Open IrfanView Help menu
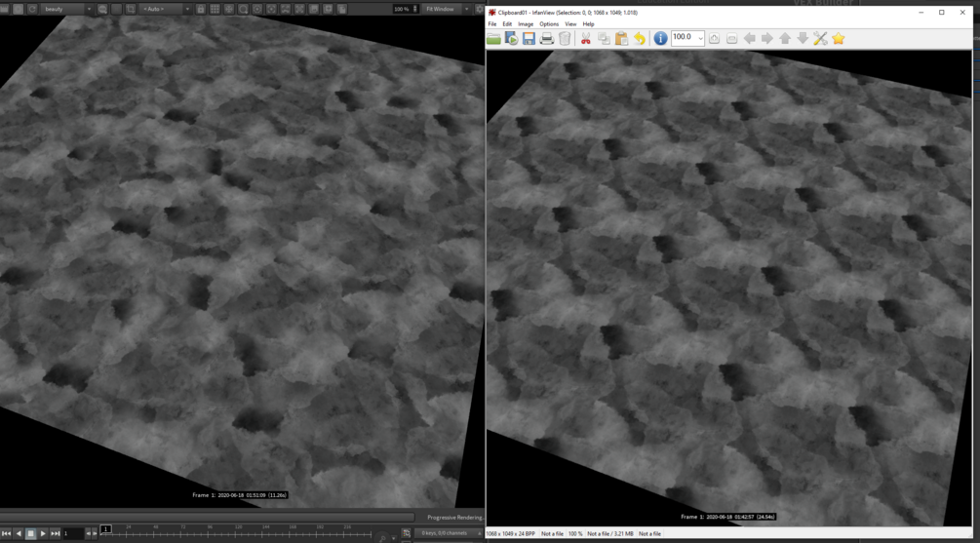Viewport: 980px width, 543px height. tap(588, 24)
